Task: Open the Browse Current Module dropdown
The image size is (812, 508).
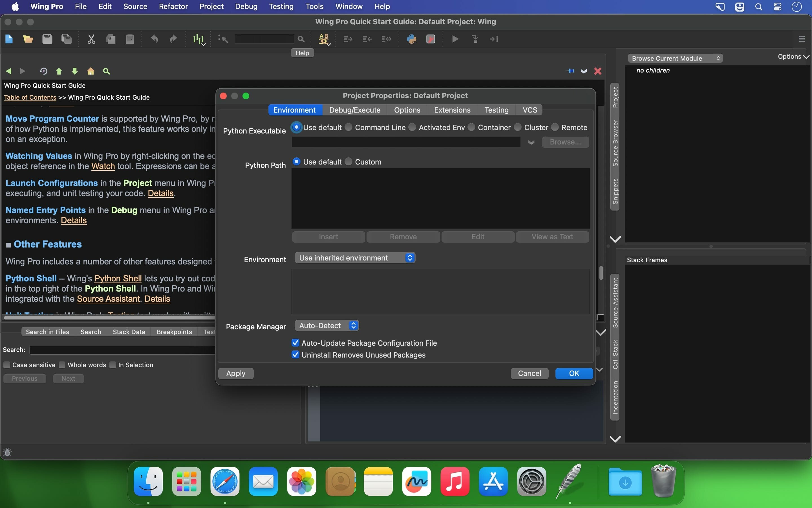Action: (675, 58)
